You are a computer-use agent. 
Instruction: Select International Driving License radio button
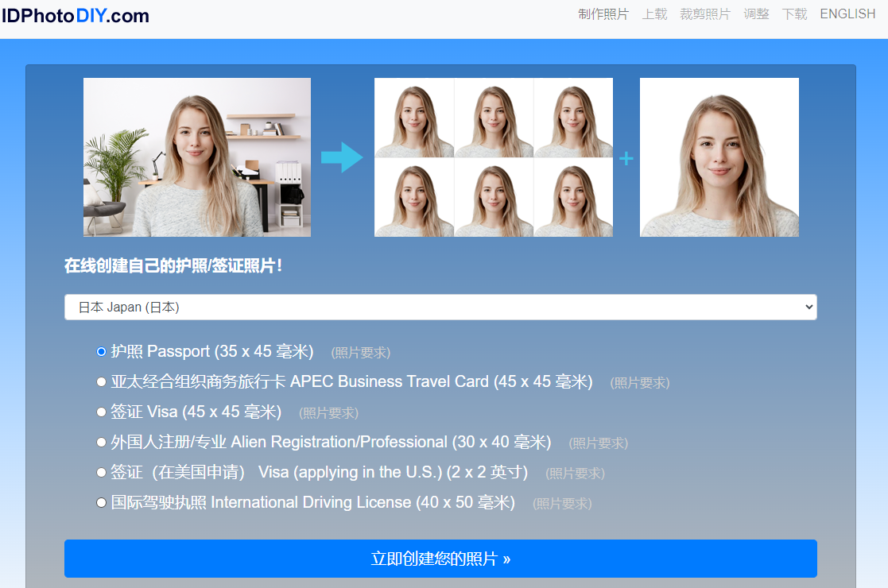[101, 502]
